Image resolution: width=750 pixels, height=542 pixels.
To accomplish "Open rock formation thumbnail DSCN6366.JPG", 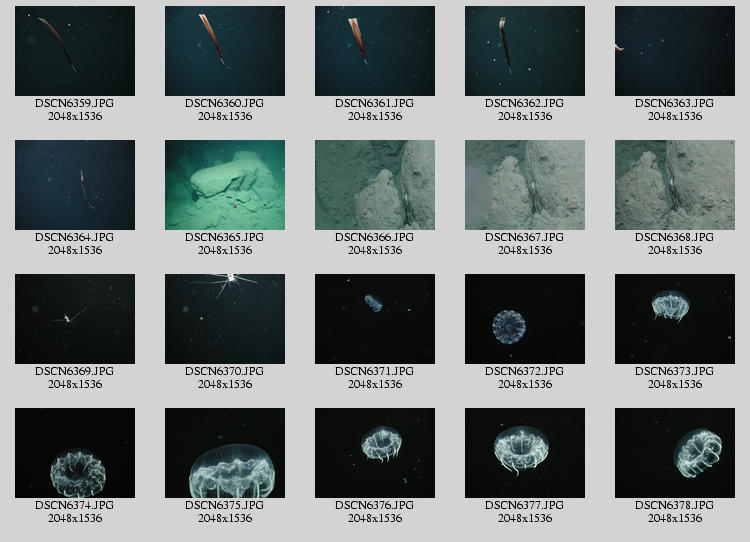I will click(374, 185).
